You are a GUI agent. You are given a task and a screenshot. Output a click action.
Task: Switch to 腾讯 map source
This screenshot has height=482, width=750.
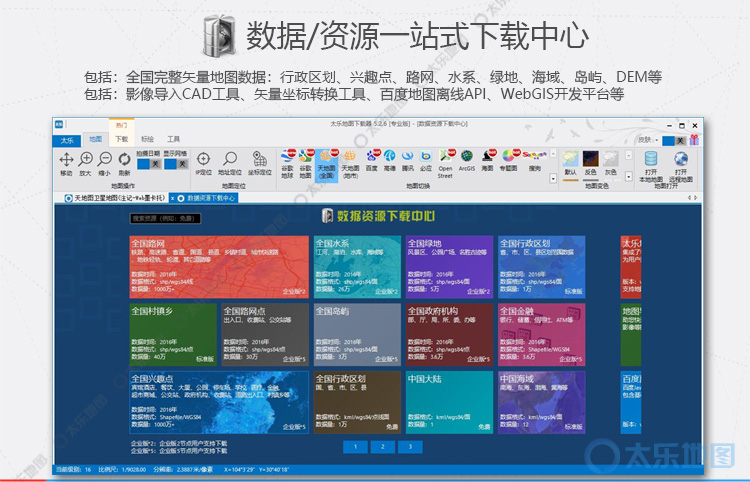(x=408, y=161)
